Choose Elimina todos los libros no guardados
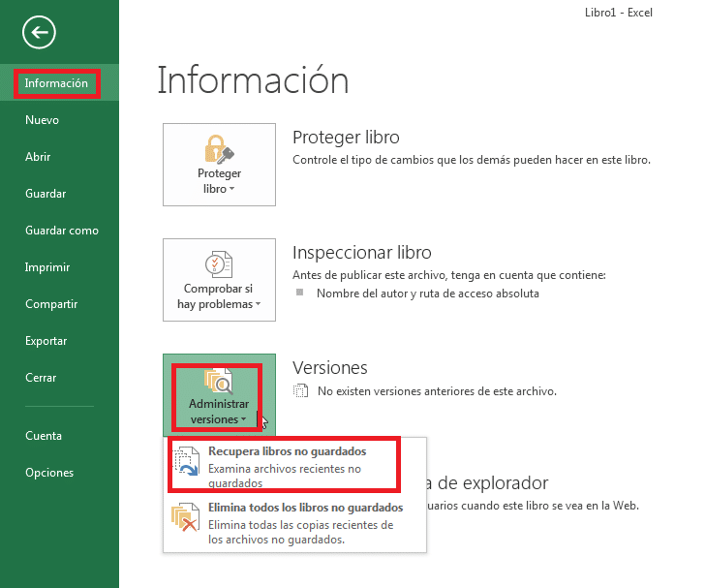 point(294,523)
